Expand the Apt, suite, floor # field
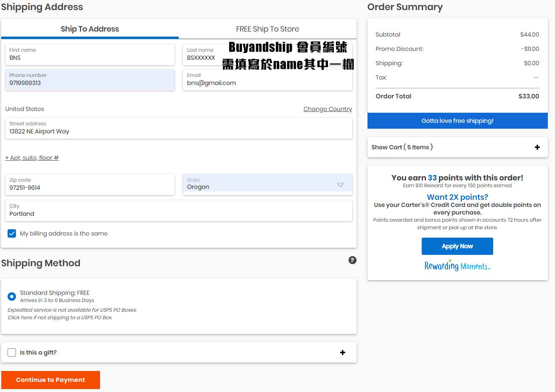 click(x=32, y=158)
